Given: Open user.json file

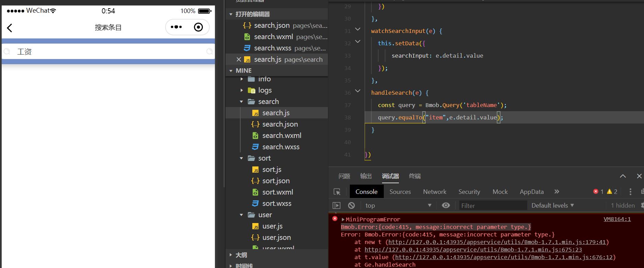Looking at the screenshot, I should pos(277,237).
